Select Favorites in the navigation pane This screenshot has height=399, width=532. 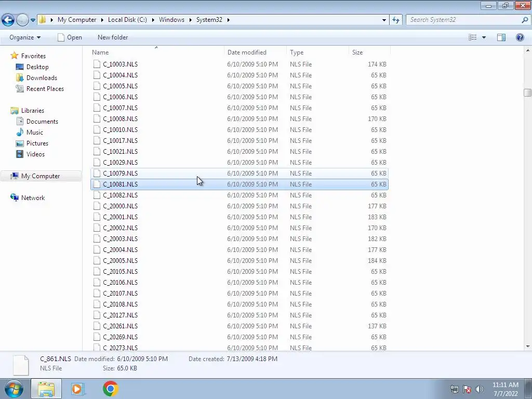coord(33,56)
